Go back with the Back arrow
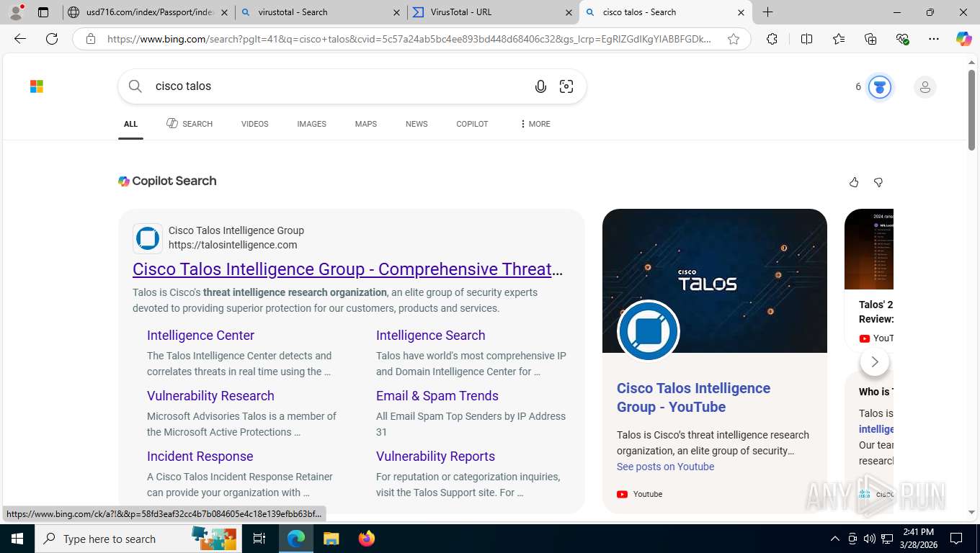This screenshot has width=980, height=553. [x=20, y=39]
